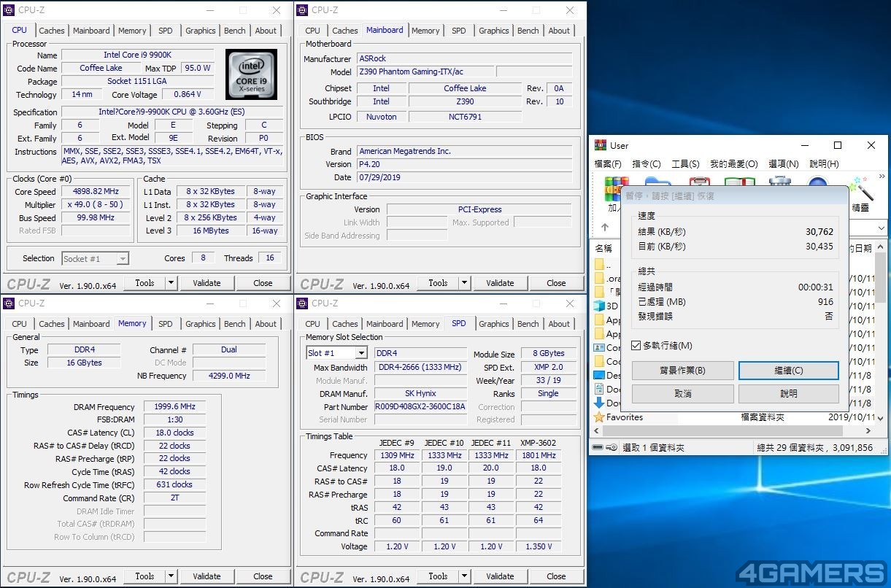Click the Close button in the Memory window
Screen dimensions: 891x588
[263, 576]
